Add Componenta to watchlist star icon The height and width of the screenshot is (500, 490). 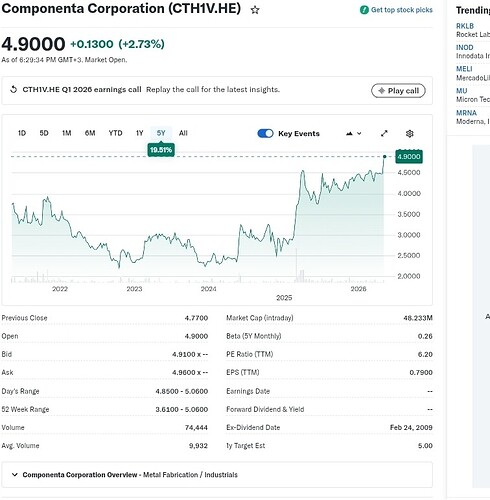click(255, 10)
